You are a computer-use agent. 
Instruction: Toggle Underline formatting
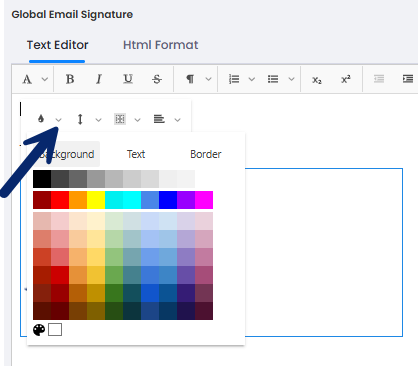pyautogui.click(x=128, y=79)
